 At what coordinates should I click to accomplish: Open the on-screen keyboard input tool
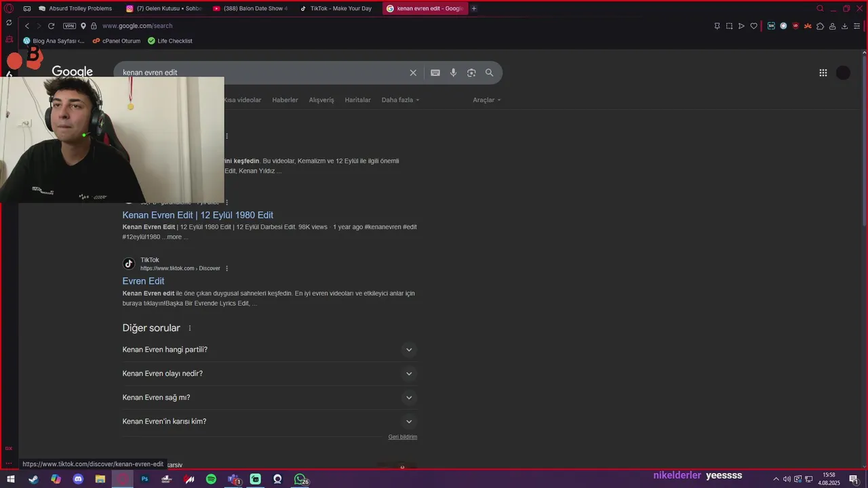pyautogui.click(x=435, y=73)
